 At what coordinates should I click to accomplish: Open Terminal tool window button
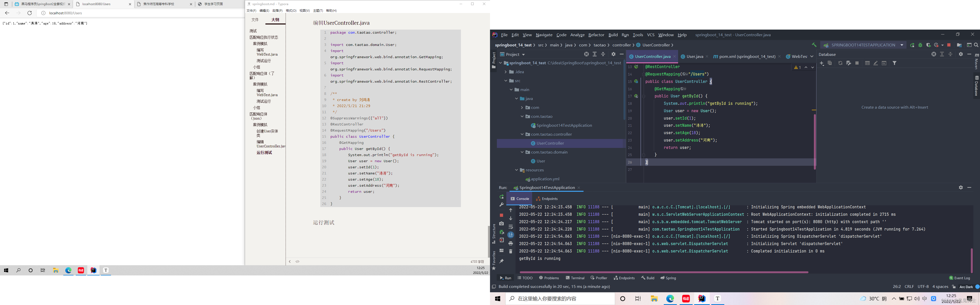pos(575,278)
